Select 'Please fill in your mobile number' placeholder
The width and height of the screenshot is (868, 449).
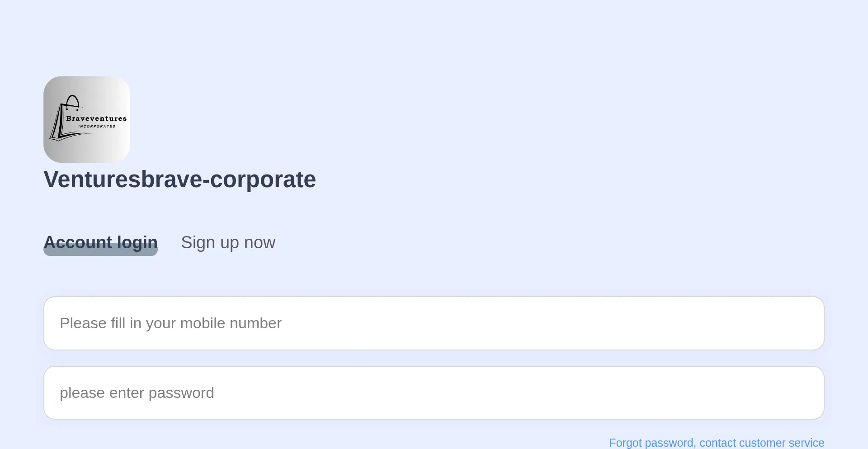point(170,323)
